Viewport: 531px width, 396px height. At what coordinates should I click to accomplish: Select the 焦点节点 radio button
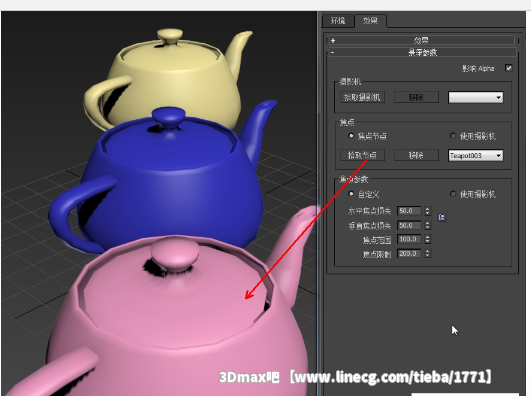(351, 136)
